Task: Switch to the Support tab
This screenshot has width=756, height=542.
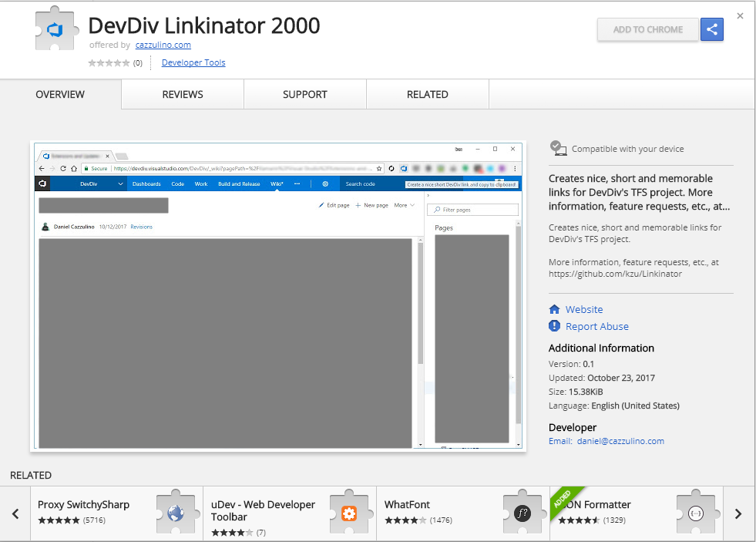Action: 304,95
